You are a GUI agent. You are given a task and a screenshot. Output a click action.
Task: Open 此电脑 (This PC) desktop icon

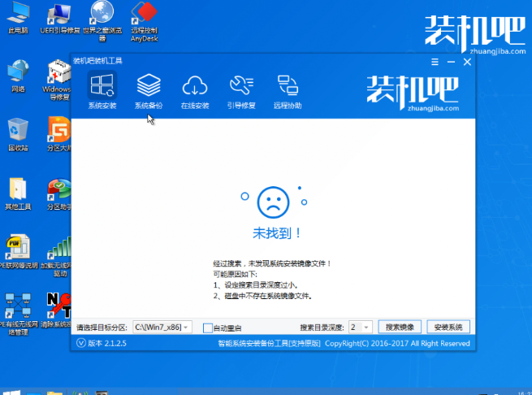click(18, 16)
